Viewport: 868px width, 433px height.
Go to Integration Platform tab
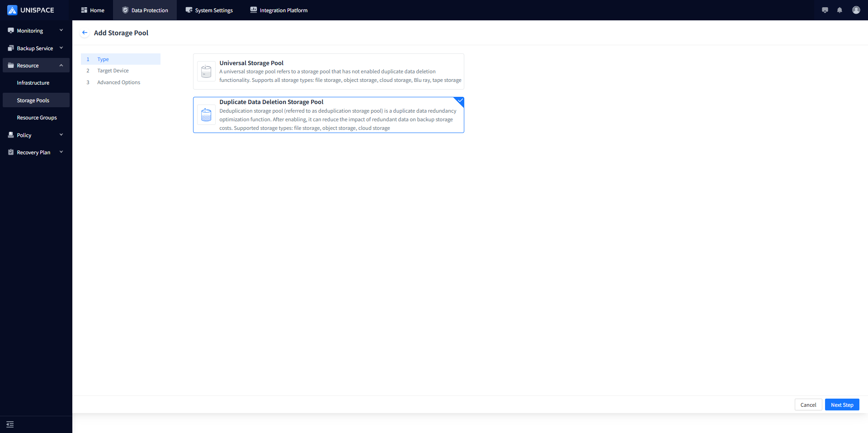(279, 10)
